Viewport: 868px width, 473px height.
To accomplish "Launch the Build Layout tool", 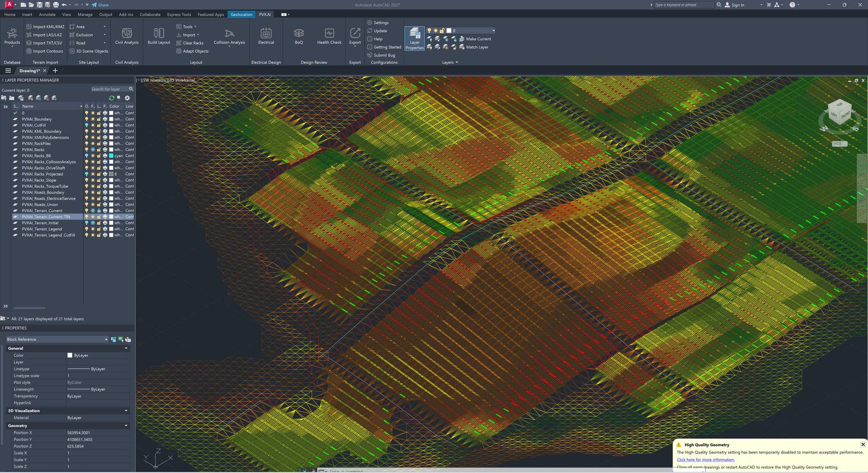I will tap(159, 36).
